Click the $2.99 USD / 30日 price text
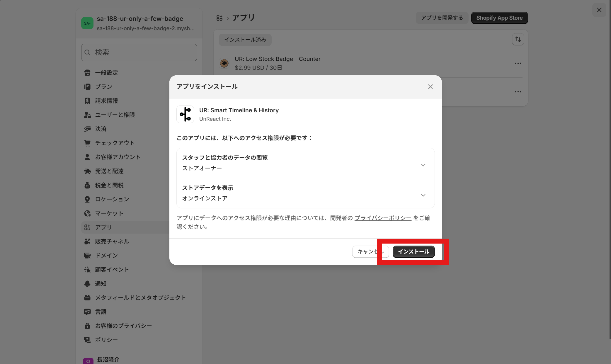 [258, 68]
